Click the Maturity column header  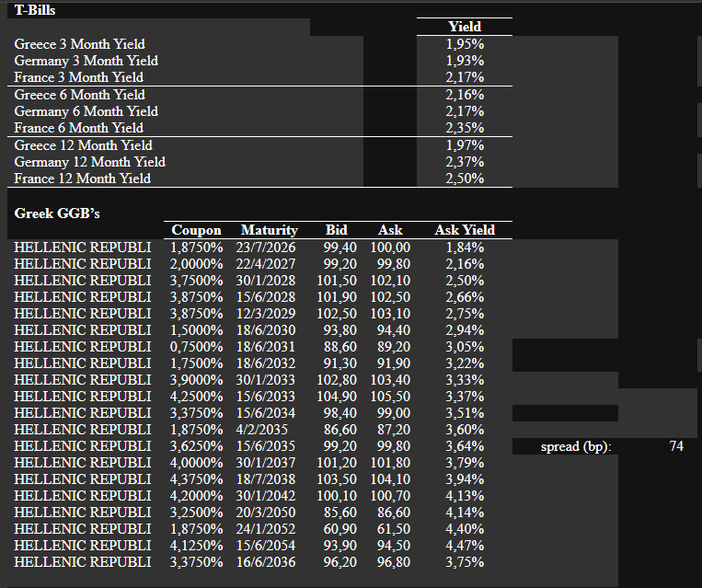coord(269,230)
